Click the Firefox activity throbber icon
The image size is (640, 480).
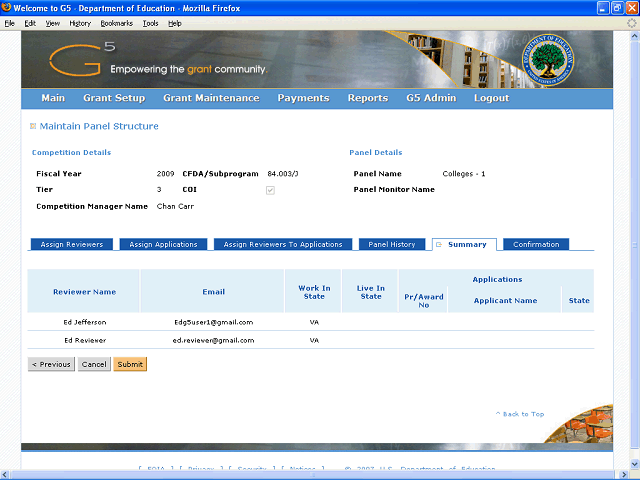(x=632, y=23)
